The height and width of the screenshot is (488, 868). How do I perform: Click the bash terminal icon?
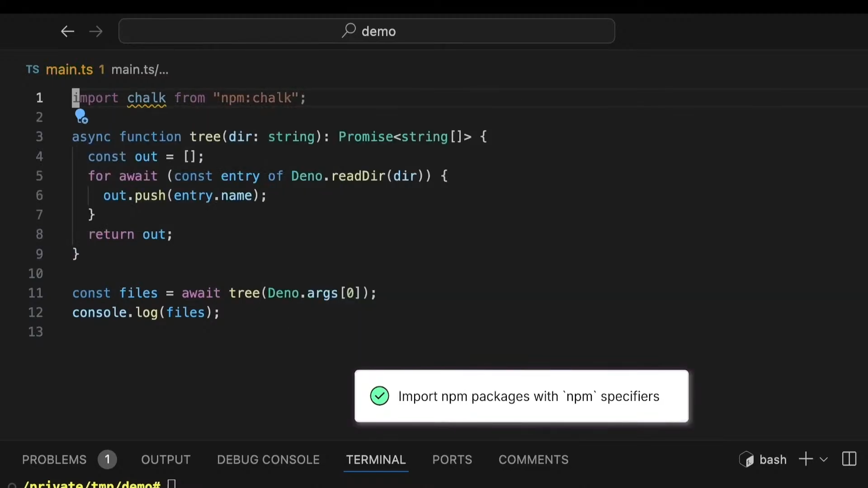[x=747, y=460]
